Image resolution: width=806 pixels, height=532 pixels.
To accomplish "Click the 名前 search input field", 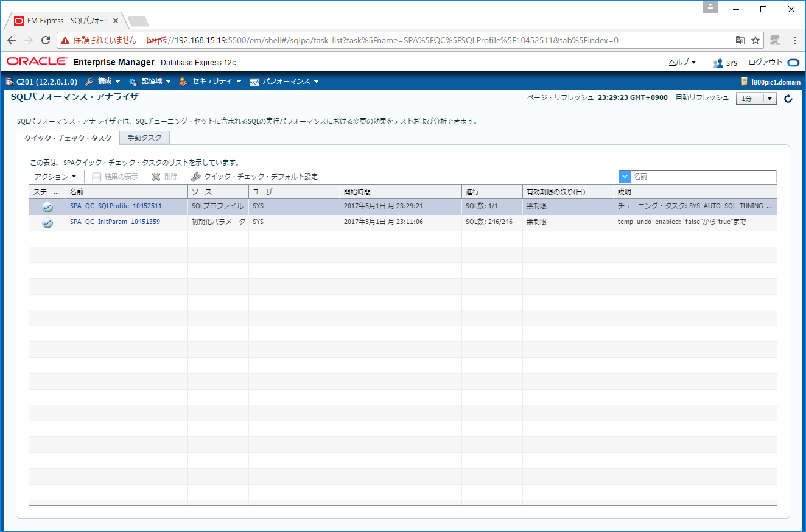I will pyautogui.click(x=703, y=177).
